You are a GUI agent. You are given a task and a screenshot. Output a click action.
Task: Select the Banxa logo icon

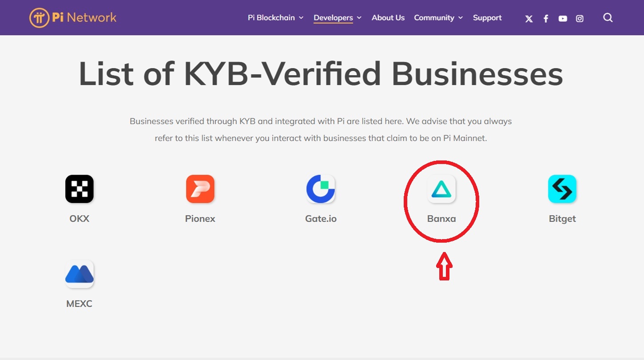coord(441,189)
